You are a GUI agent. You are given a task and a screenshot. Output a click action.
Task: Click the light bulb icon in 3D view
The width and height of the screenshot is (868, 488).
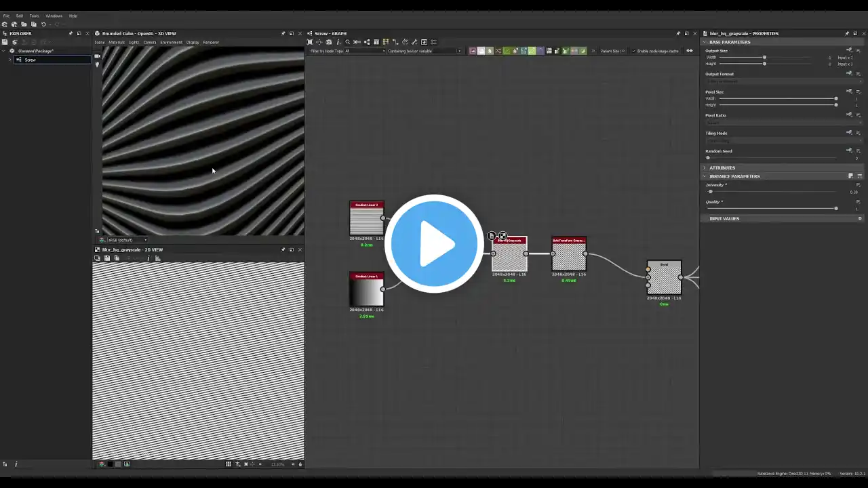tap(97, 64)
